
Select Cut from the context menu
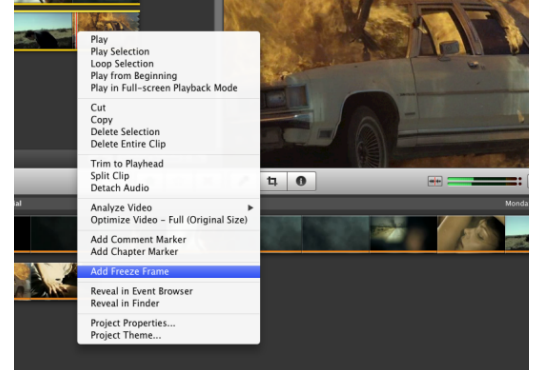pyautogui.click(x=168, y=107)
